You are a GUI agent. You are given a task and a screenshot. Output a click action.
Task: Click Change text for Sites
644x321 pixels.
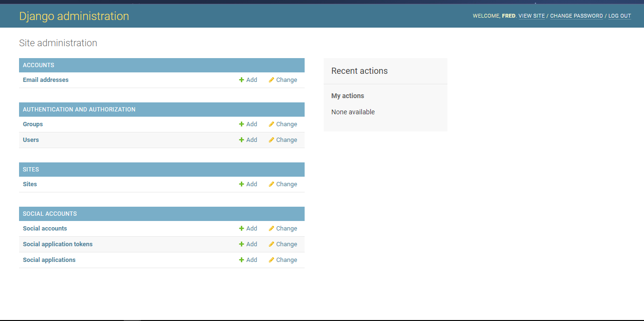pos(287,184)
